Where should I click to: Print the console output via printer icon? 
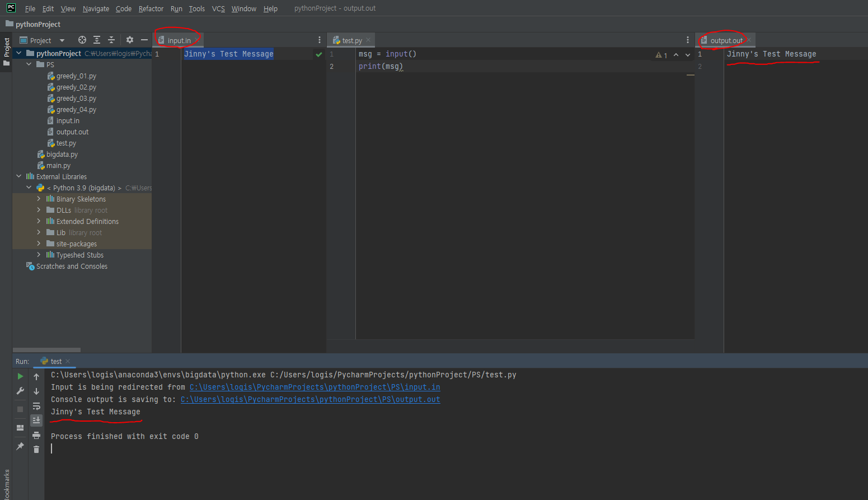(x=36, y=435)
